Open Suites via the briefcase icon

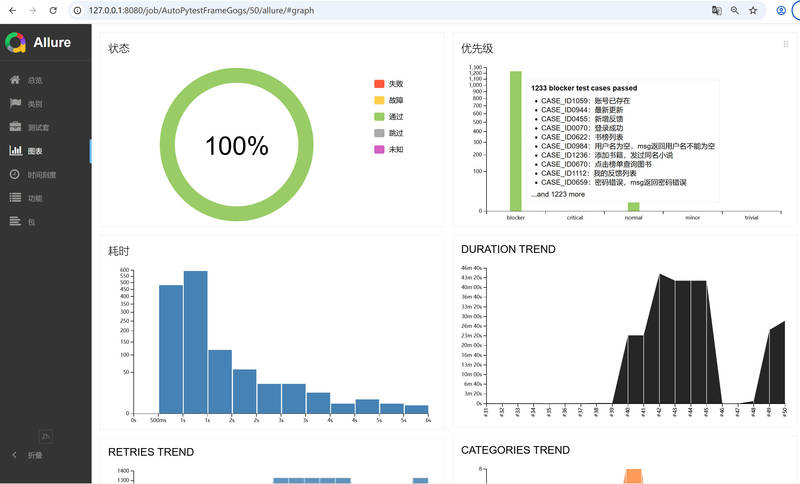coord(15,126)
